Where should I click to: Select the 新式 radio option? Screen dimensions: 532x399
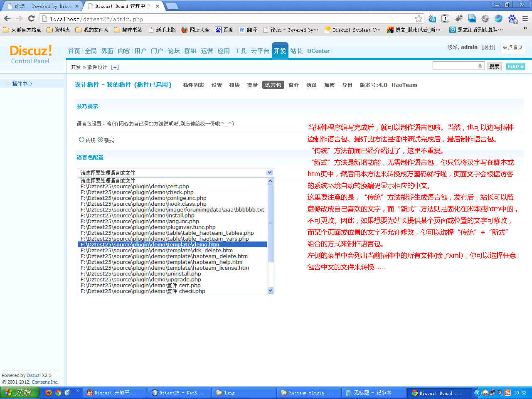100,140
